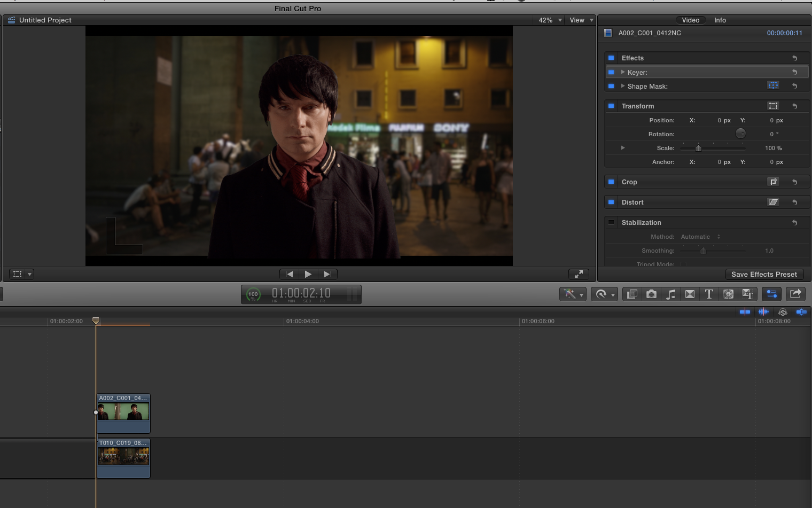Image resolution: width=812 pixels, height=508 pixels.
Task: Open the Photos browser camera icon
Action: [651, 294]
